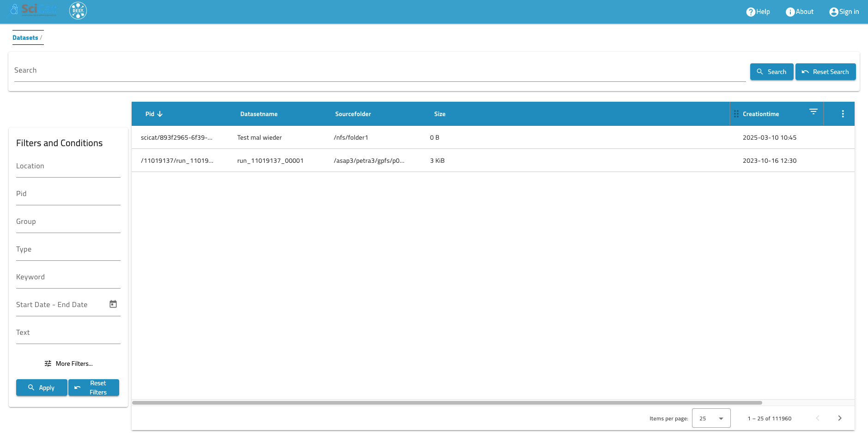Click the horizontal table scrollbar
Image resolution: width=868 pixels, height=437 pixels.
pos(447,403)
